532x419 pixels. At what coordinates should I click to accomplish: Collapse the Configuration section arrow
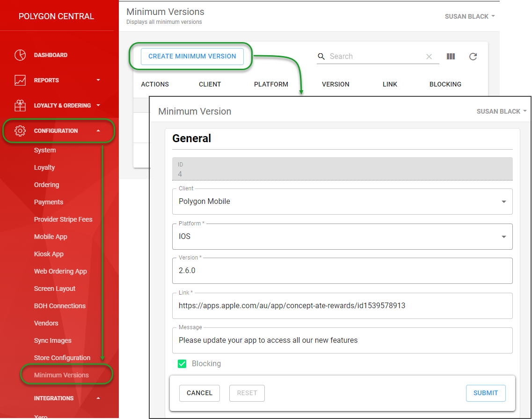[98, 130]
